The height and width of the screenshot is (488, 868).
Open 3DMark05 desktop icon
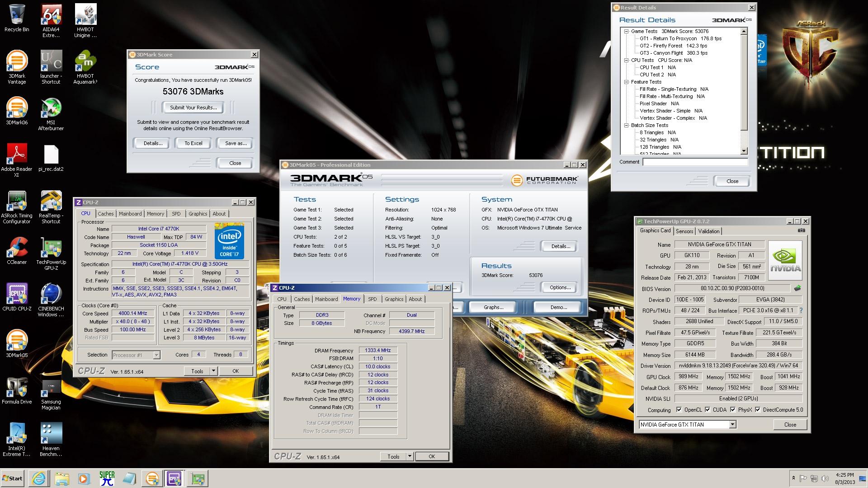pyautogui.click(x=17, y=343)
